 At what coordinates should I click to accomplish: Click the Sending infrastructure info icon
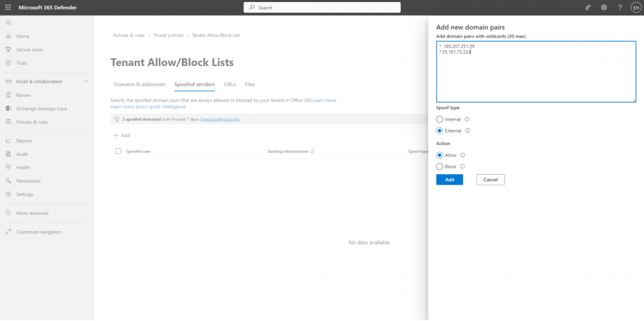coord(312,151)
